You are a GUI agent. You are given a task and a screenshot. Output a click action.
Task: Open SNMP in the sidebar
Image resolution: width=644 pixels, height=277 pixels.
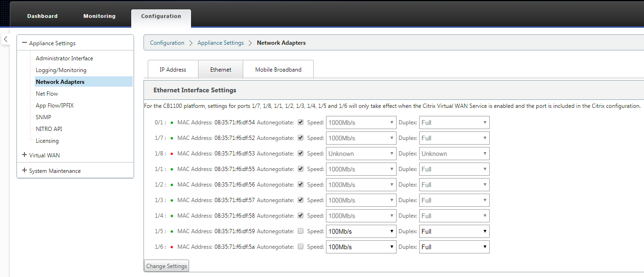43,117
